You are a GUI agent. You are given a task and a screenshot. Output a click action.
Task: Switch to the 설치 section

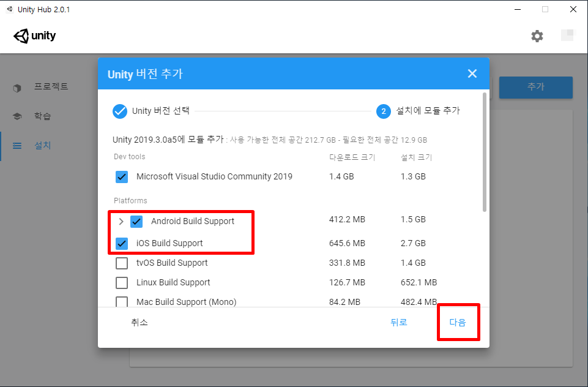tap(42, 146)
